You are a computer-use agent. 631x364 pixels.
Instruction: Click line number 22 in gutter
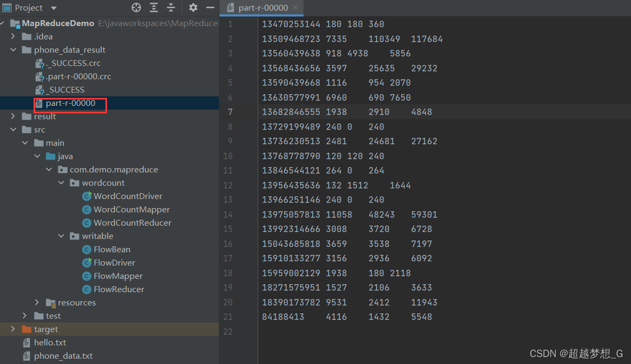point(228,332)
